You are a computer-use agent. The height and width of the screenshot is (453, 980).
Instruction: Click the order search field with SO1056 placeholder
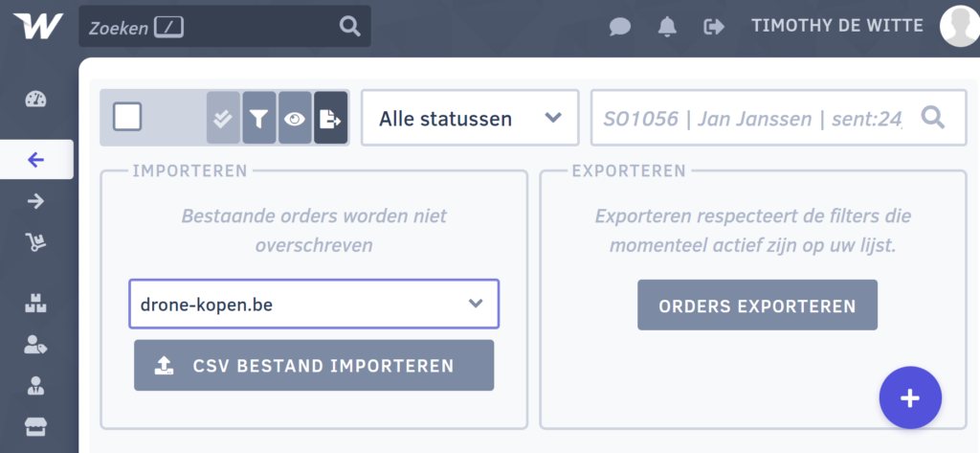pyautogui.click(x=778, y=118)
